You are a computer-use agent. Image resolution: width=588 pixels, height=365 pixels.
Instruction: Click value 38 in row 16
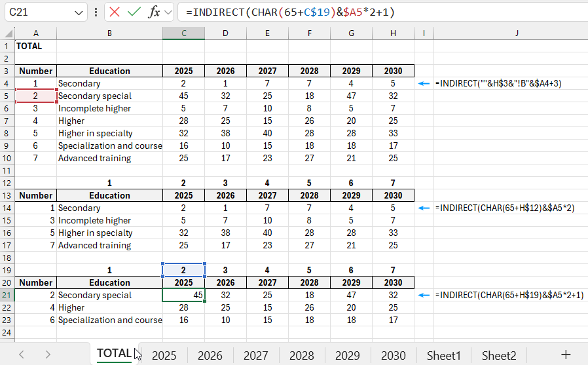[x=225, y=233]
